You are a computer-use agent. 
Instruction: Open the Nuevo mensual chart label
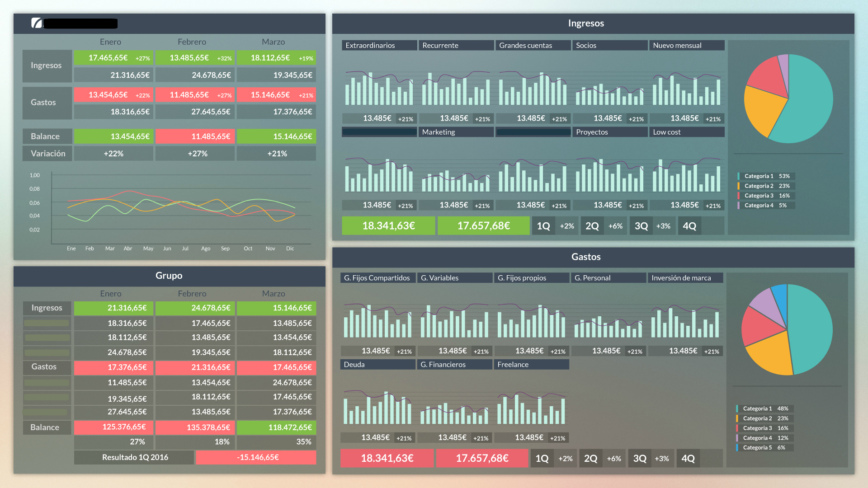[x=687, y=45]
